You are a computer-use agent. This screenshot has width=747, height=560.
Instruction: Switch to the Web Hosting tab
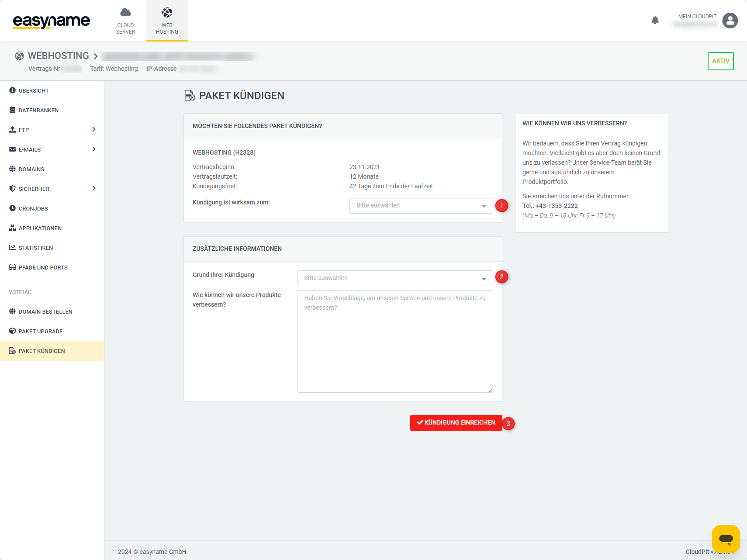click(x=167, y=21)
